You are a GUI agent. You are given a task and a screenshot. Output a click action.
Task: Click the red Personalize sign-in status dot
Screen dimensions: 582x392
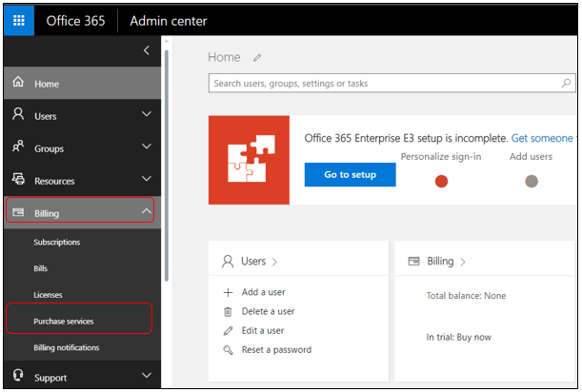[441, 182]
